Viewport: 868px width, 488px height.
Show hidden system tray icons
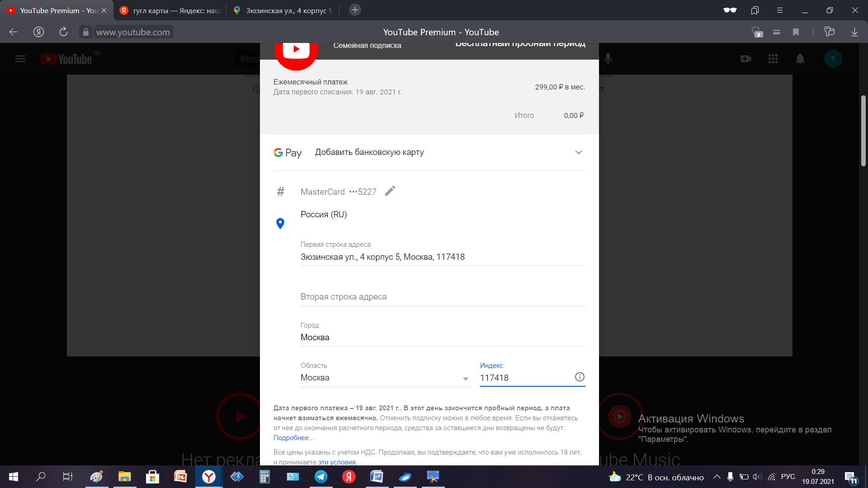(717, 477)
